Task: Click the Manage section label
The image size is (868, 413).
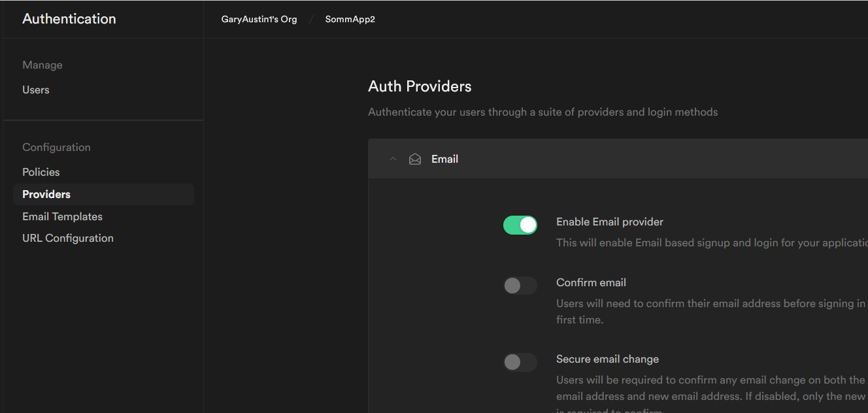Action: (42, 65)
